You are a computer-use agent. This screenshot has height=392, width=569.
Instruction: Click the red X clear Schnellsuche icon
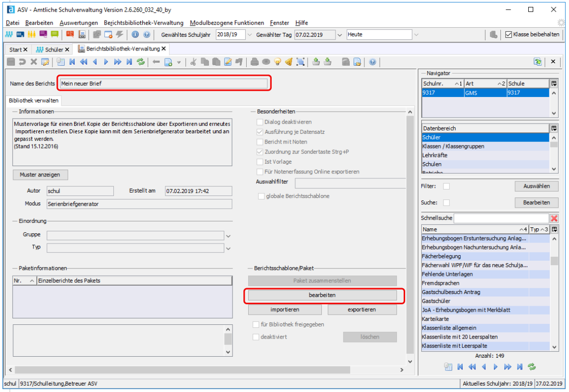[554, 218]
